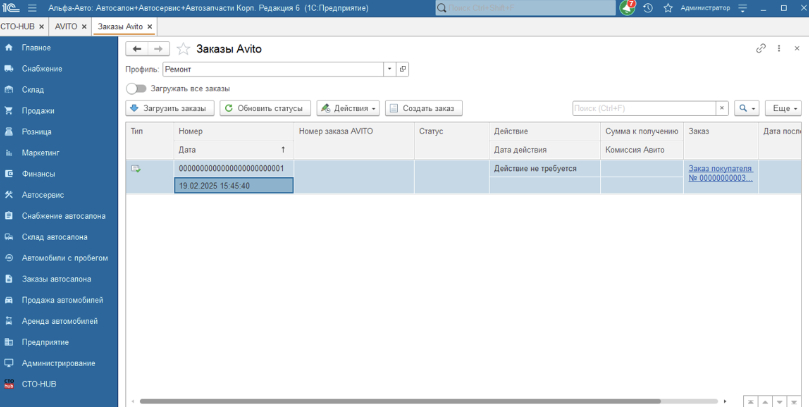Copy link to form chain icon
This screenshot has width=809, height=407.
[x=761, y=48]
